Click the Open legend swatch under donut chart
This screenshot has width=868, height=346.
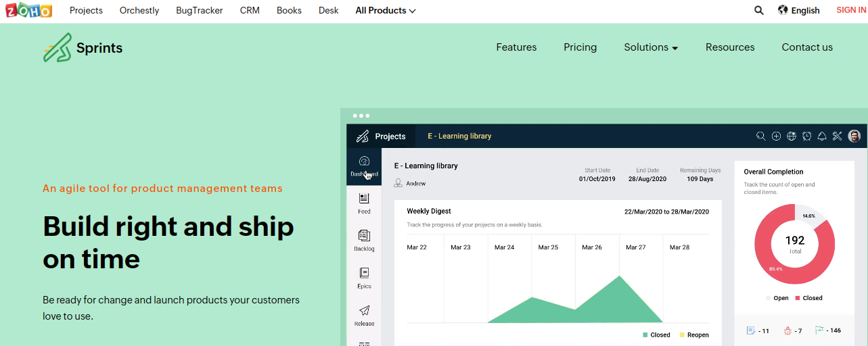[768, 298]
